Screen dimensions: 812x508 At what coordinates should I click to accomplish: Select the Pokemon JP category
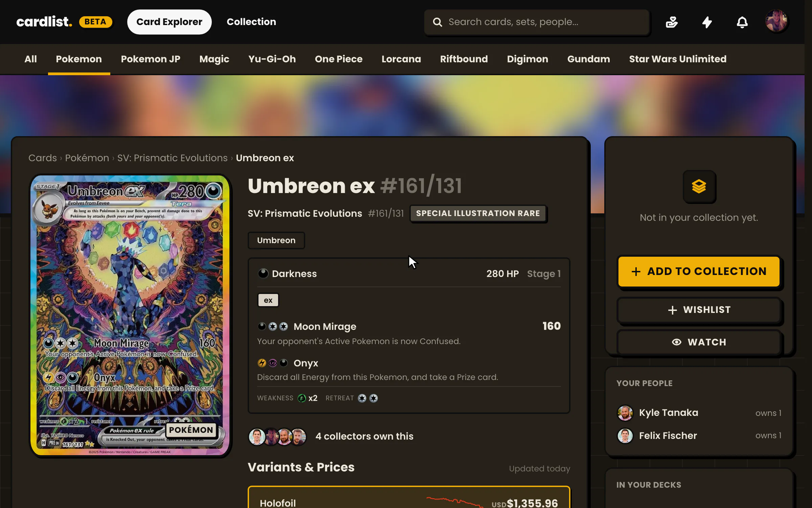[x=151, y=59]
